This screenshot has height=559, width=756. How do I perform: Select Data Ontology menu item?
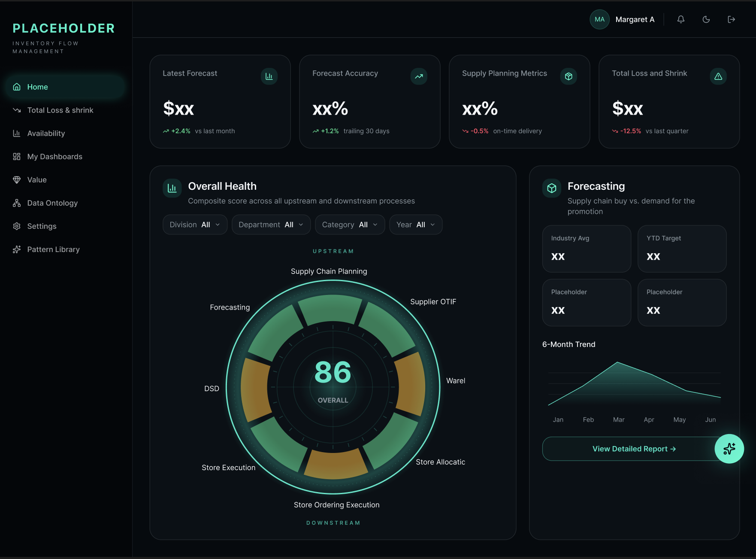(x=66, y=203)
